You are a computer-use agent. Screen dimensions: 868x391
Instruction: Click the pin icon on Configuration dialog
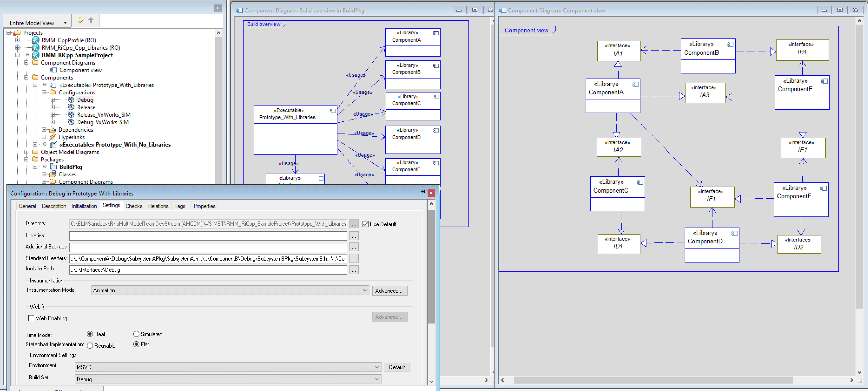(423, 192)
